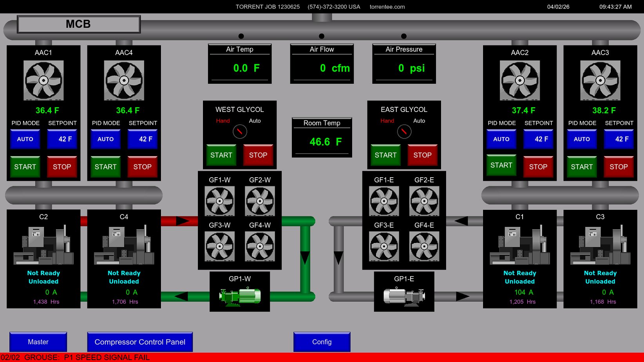The width and height of the screenshot is (644, 362).
Task: Click the AAC3 38.2 F temperature reading
Action: pyautogui.click(x=604, y=110)
